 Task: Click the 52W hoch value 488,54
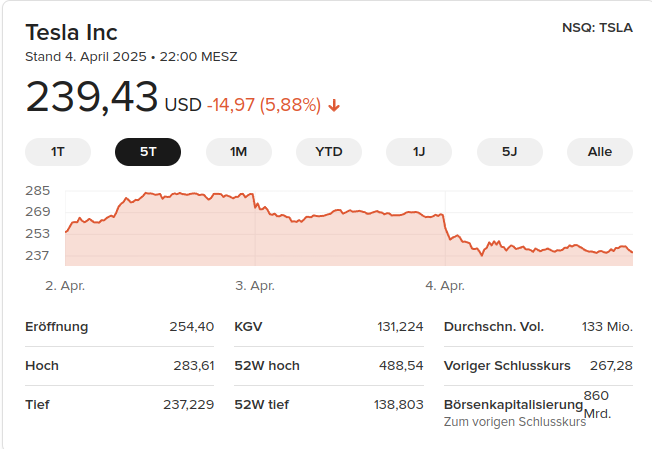(401, 366)
